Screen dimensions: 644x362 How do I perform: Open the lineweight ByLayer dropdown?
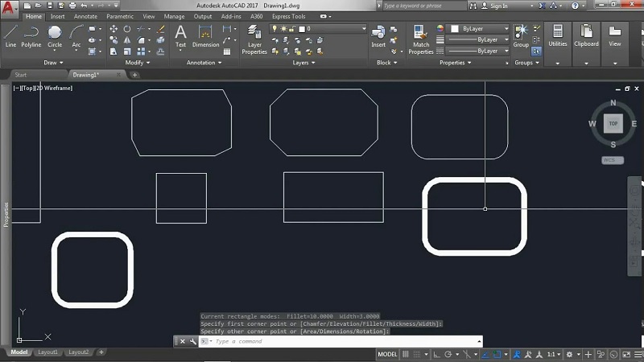click(x=478, y=39)
